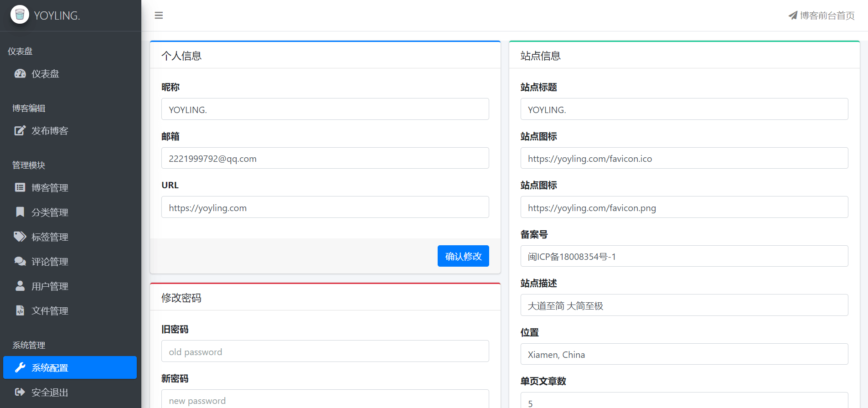Click the 用户管理 person icon

click(x=20, y=286)
